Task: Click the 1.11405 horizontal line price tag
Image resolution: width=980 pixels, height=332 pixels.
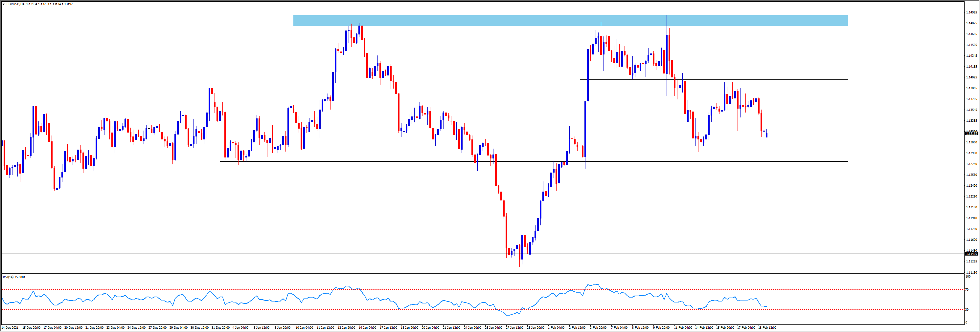Action: pos(971,254)
